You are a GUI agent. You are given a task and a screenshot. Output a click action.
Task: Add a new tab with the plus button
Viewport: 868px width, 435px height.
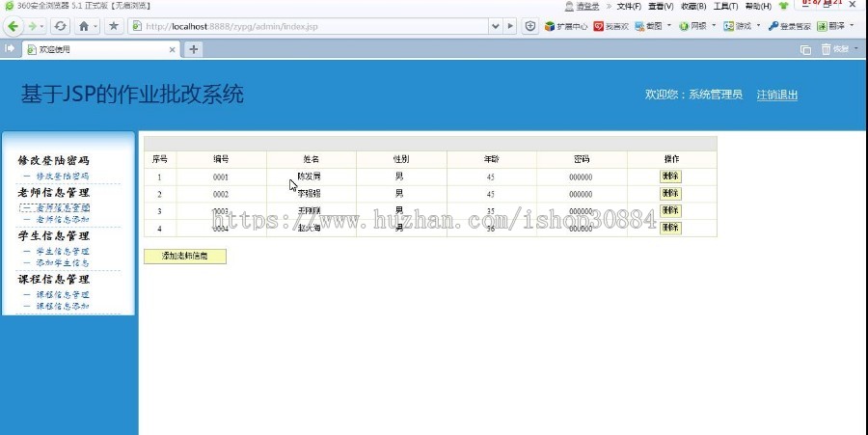(193, 49)
